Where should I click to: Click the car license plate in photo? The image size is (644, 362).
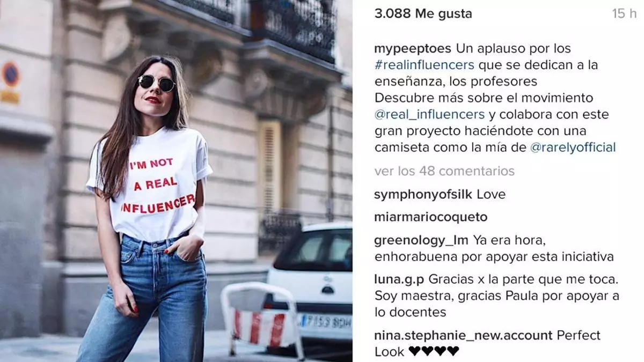pos(326,321)
